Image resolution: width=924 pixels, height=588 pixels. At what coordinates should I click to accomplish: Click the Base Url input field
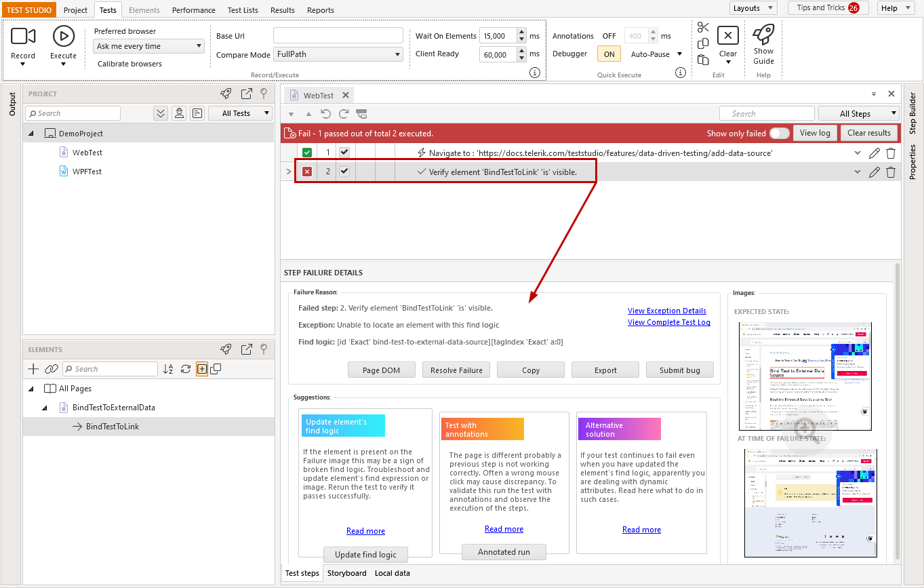coord(338,35)
